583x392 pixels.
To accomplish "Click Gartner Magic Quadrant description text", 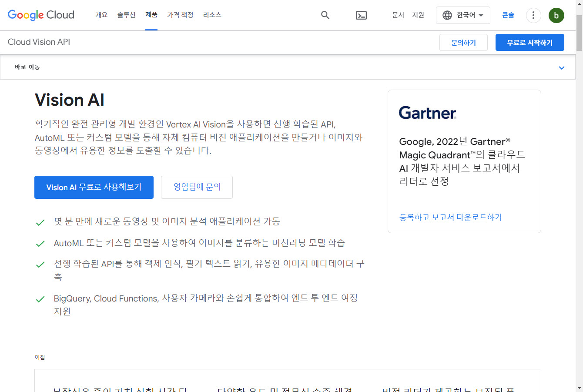I will click(462, 161).
